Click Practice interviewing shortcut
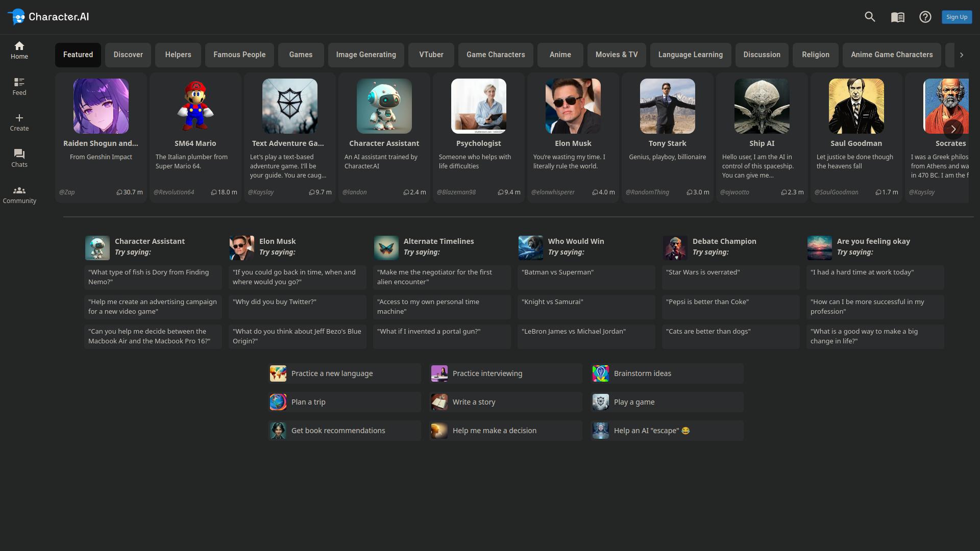Screen dimensions: 980x551 tap(506, 373)
